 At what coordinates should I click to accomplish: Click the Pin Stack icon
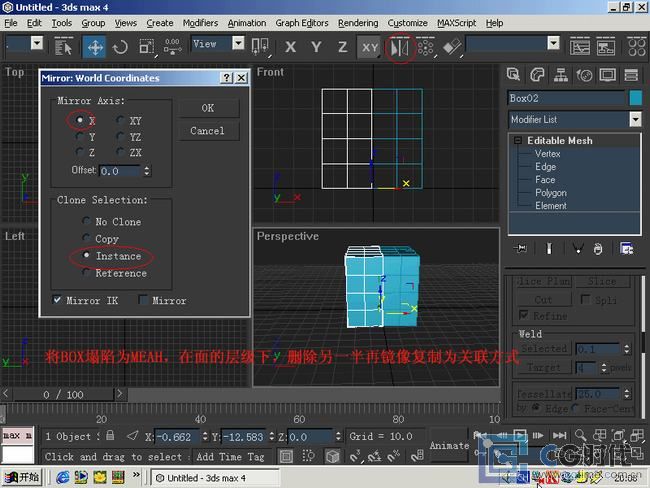tap(520, 248)
